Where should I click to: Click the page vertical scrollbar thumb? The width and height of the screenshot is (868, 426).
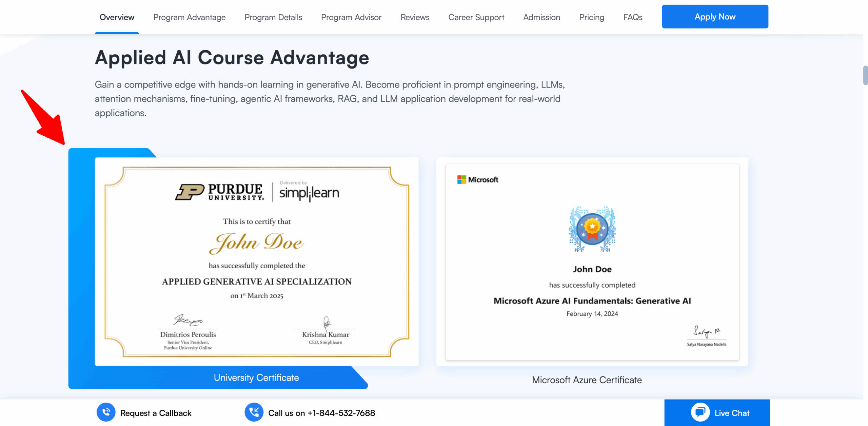tap(865, 75)
